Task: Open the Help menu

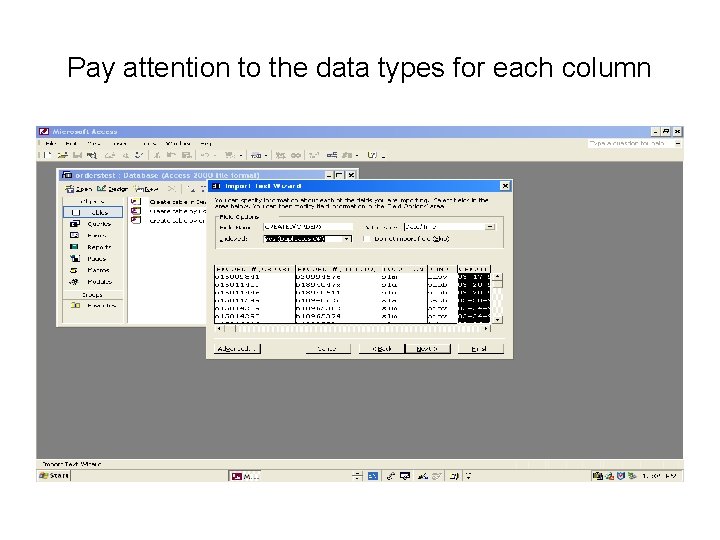Action: (x=206, y=144)
